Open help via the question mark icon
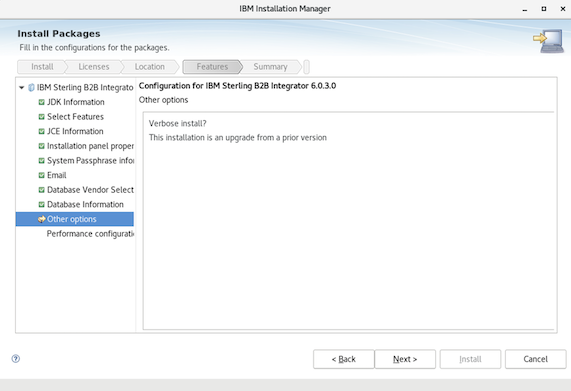This screenshot has width=571, height=391. (16, 359)
